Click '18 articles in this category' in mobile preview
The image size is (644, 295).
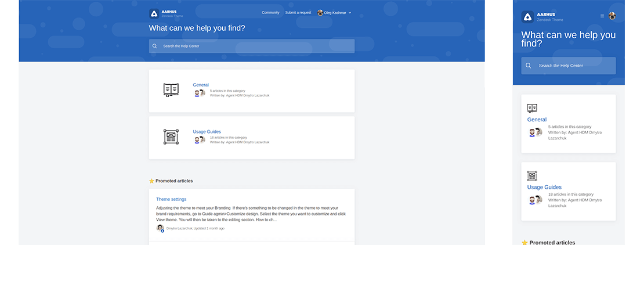tap(571, 195)
